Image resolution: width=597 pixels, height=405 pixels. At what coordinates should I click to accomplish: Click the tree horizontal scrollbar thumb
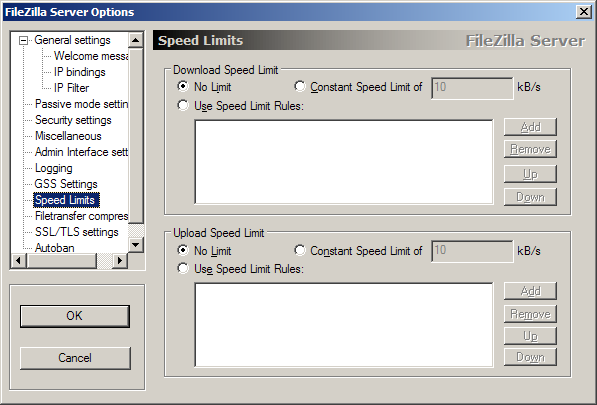(x=62, y=261)
